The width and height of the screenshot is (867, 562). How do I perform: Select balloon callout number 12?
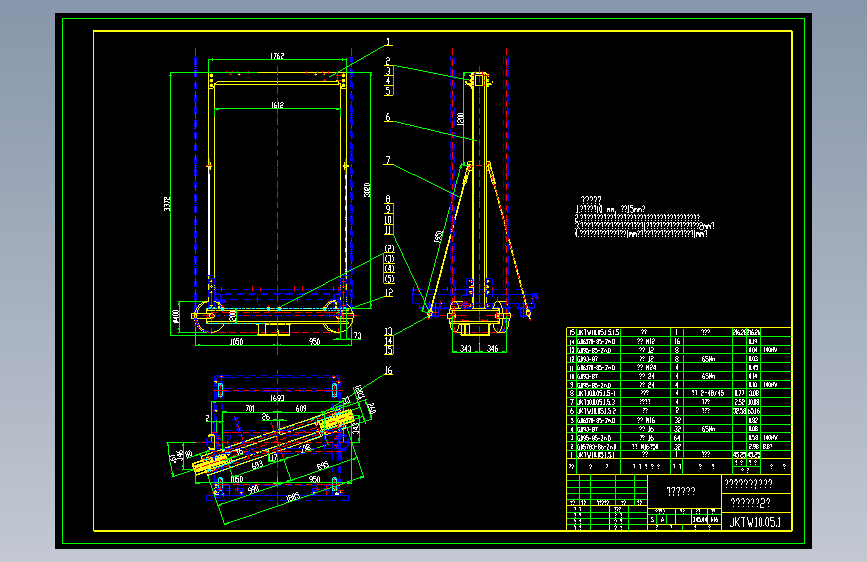coord(389,293)
